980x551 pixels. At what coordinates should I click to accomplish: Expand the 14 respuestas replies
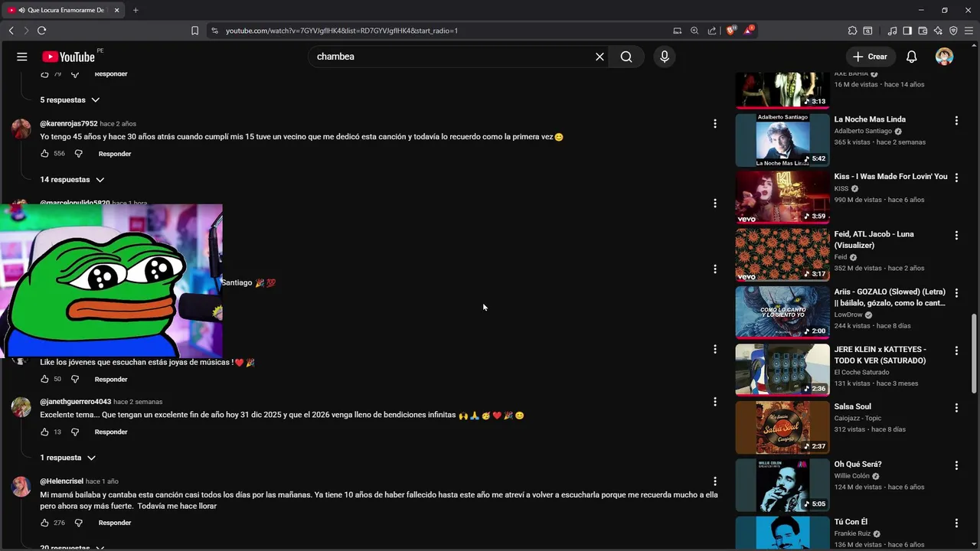click(72, 180)
